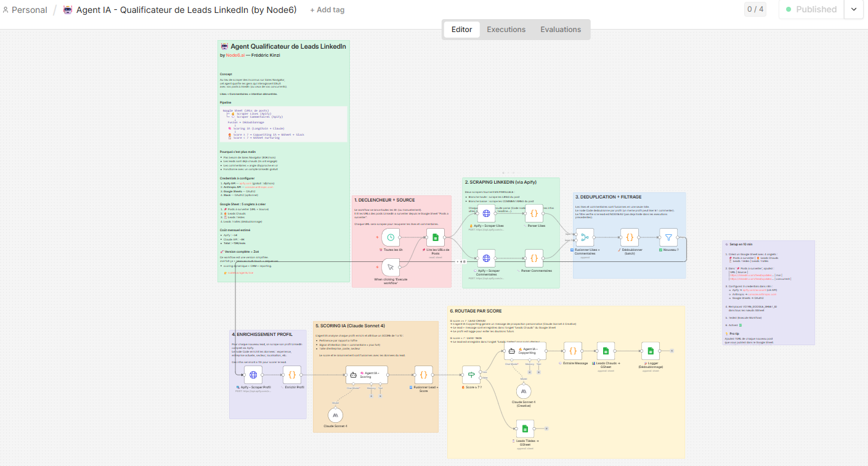Open the 'Toutes les 6h' schedule trigger node
The image size is (868, 466).
pos(391,237)
